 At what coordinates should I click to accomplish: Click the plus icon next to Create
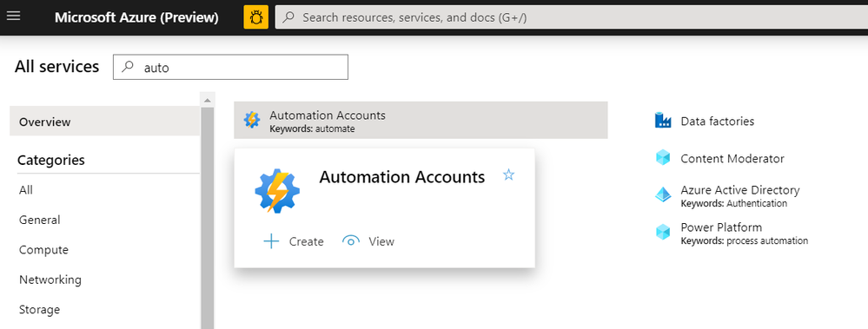click(x=271, y=241)
